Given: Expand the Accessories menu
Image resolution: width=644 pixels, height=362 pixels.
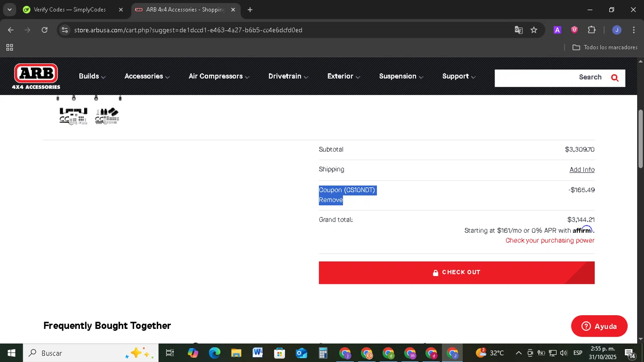Looking at the screenshot, I should 147,76.
